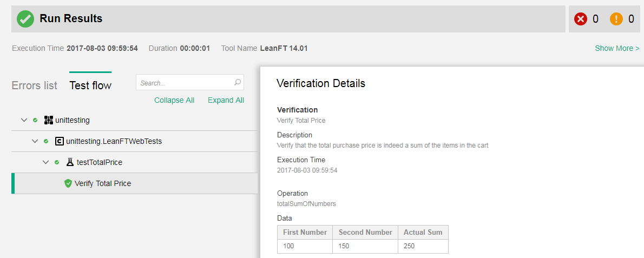Screen dimensions: 644x258
Task: Collapse the testTotalPrice node chevron
Action: coord(45,162)
